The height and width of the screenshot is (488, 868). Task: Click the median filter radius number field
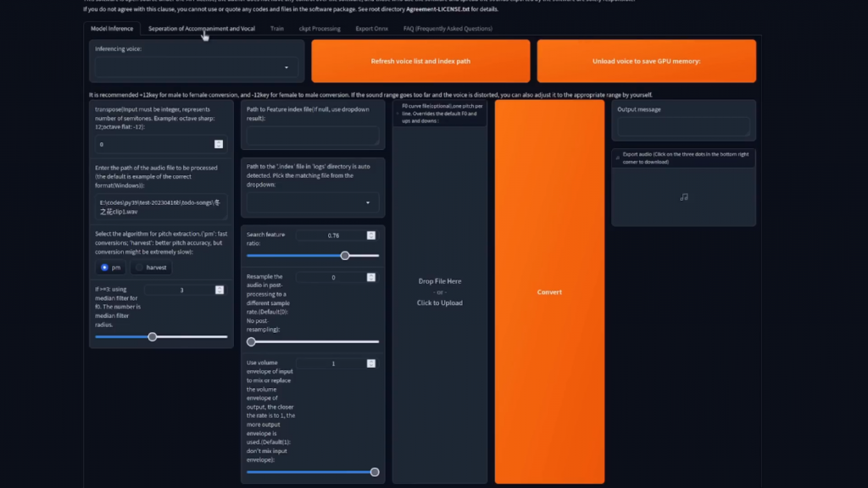tap(181, 290)
